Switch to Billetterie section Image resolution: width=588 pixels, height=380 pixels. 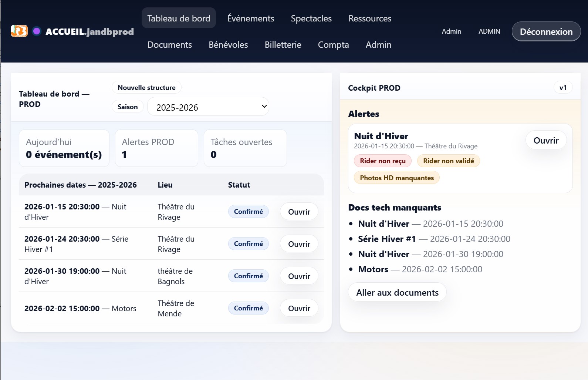(283, 45)
